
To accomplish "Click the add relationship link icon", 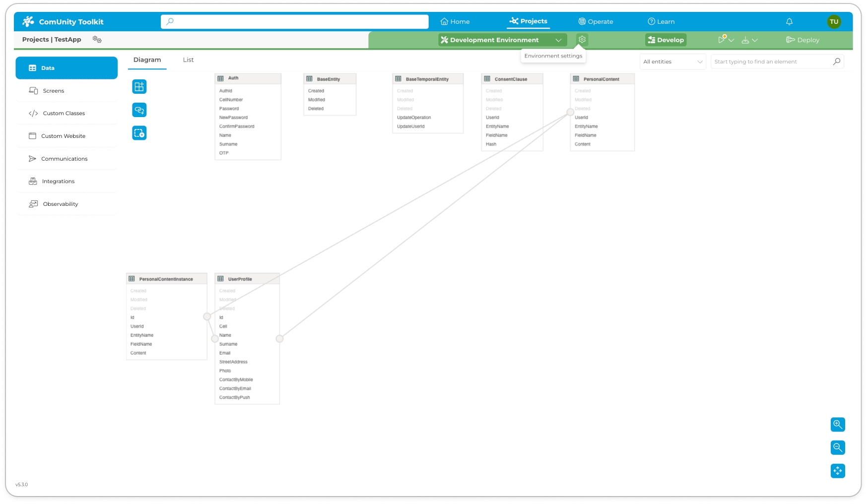I will click(139, 110).
